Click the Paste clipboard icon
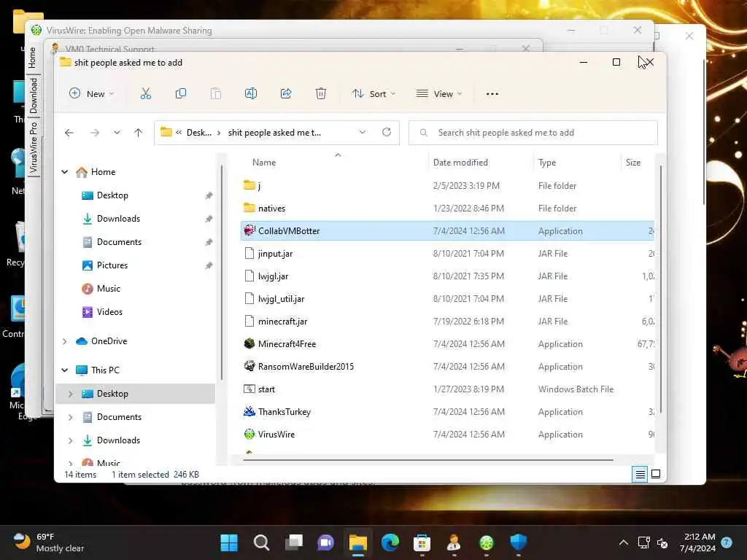This screenshot has height=560, width=747. click(x=216, y=94)
